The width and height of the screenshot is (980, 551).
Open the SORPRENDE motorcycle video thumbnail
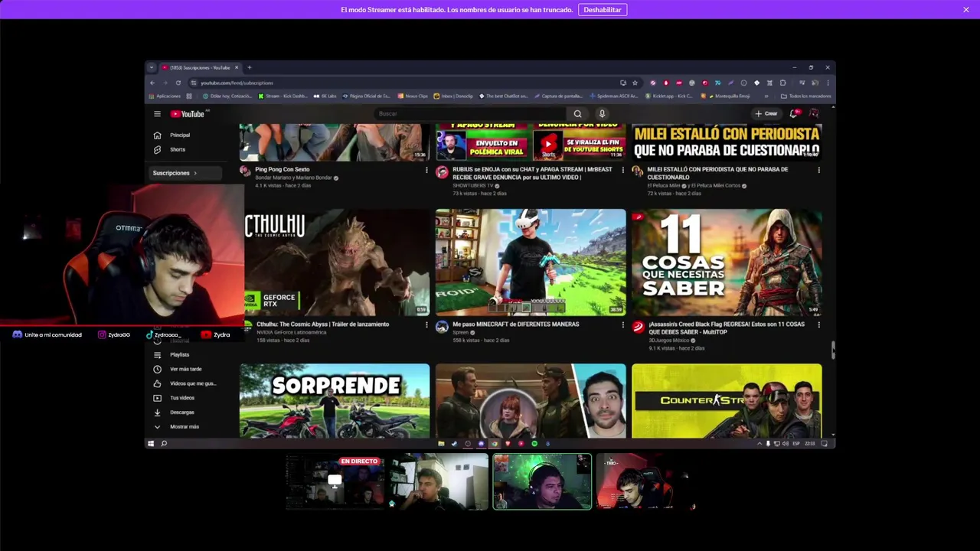[x=335, y=401]
